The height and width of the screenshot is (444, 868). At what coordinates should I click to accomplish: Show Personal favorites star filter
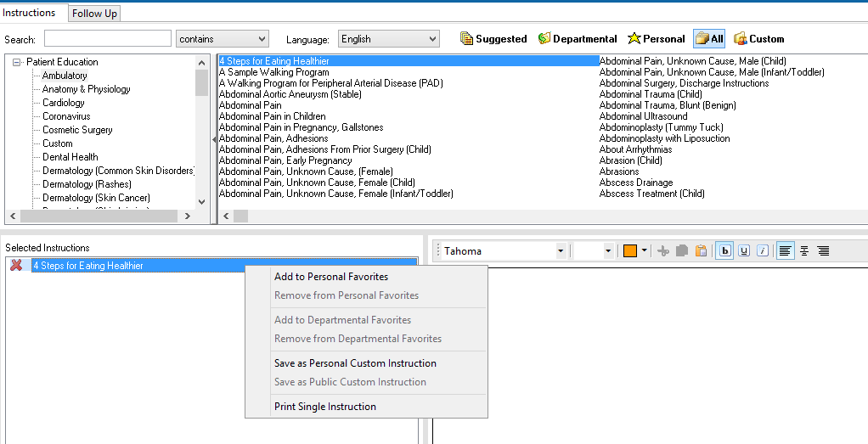[x=656, y=39]
